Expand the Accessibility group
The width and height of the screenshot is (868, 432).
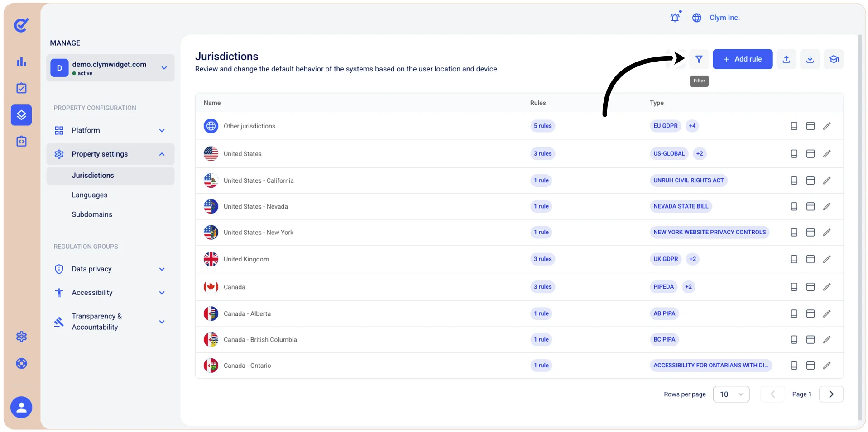coord(110,293)
